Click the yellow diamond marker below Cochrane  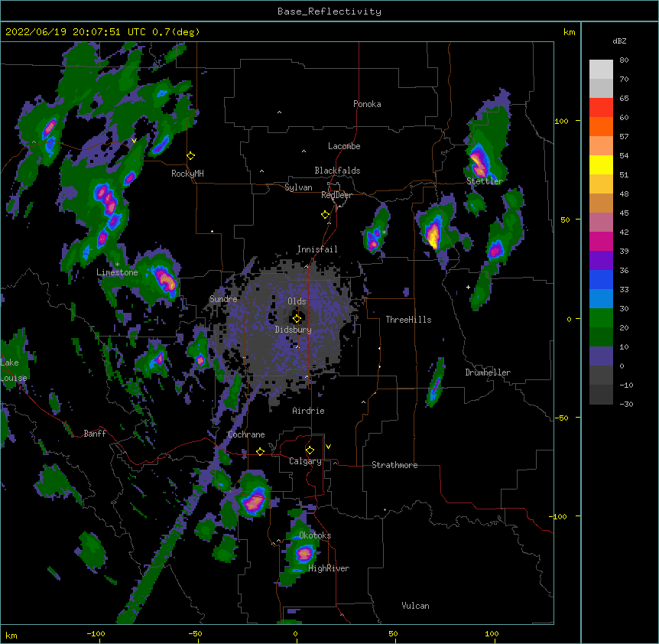click(260, 451)
